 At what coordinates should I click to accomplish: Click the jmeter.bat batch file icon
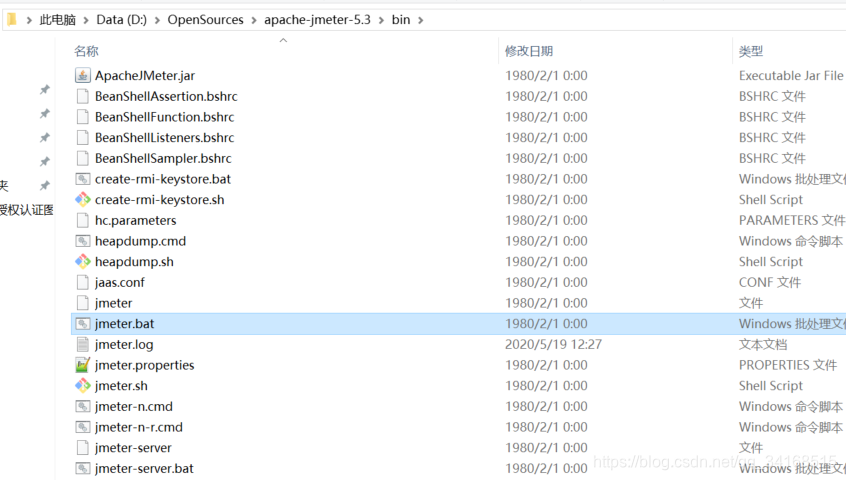coord(83,324)
